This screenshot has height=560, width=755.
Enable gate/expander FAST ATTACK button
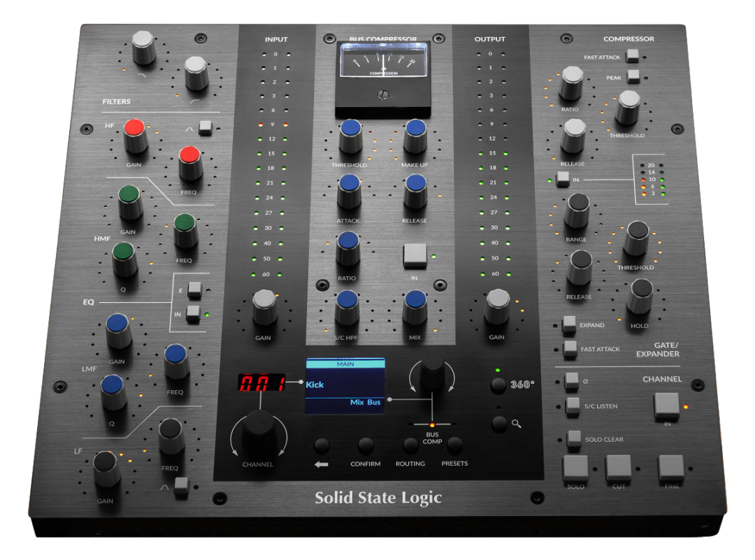pos(570,348)
